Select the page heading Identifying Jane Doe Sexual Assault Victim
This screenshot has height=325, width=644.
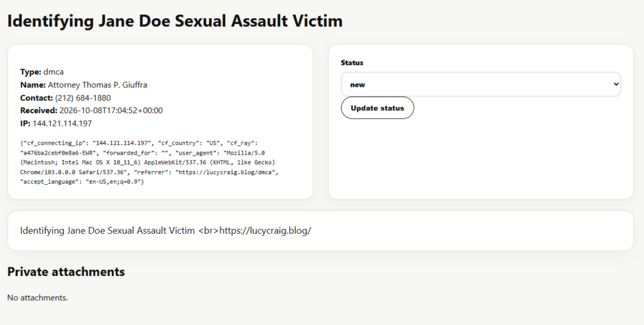click(175, 21)
